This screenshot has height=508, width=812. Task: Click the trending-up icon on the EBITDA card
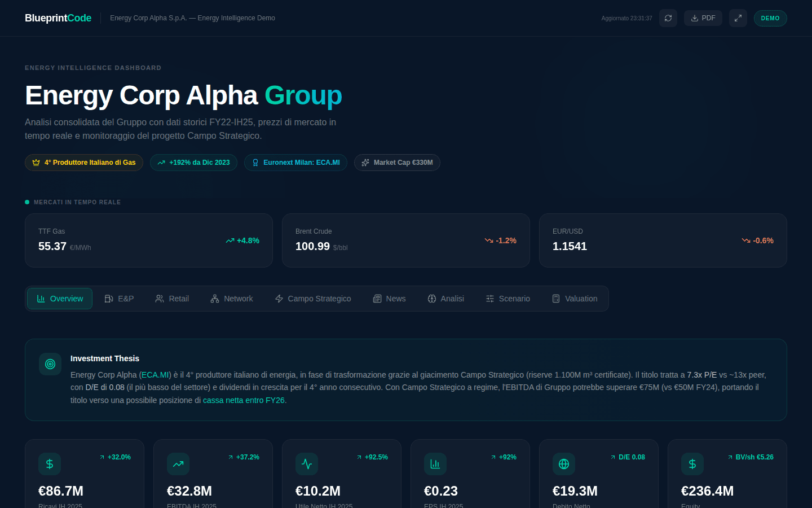pos(178,463)
